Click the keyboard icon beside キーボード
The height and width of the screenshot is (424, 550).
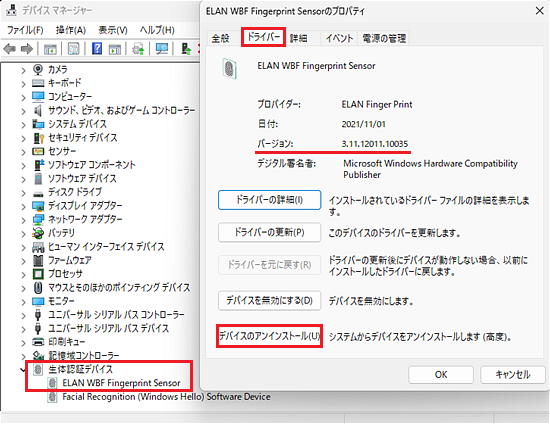[38, 83]
